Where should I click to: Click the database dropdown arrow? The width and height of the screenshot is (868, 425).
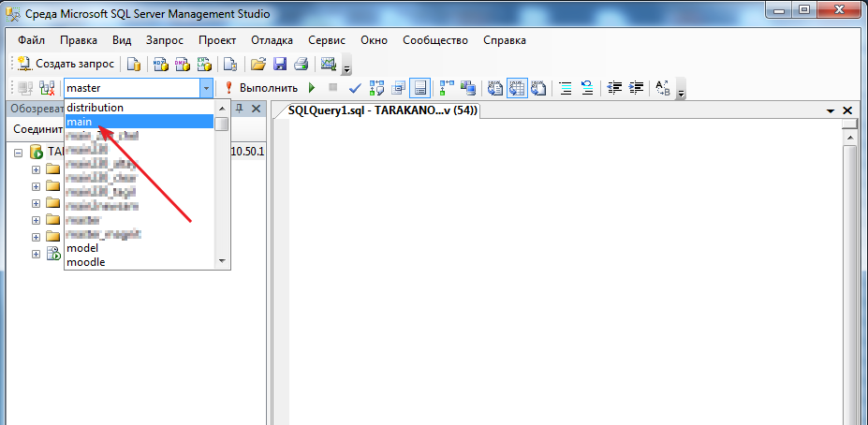click(207, 87)
